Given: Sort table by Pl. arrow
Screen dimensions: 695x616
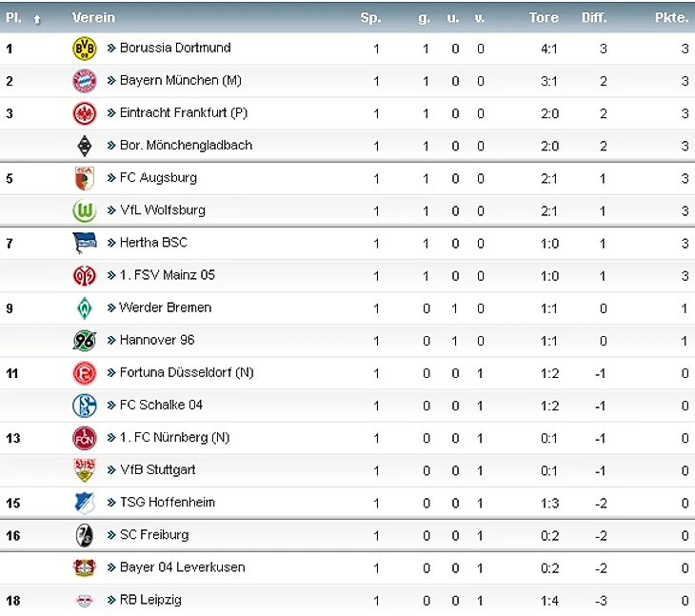Looking at the screenshot, I should (37, 19).
